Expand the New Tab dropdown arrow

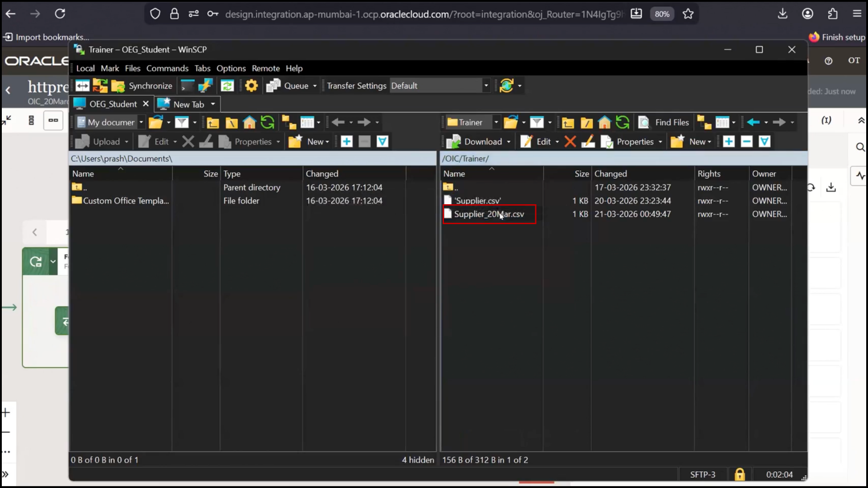[213, 104]
